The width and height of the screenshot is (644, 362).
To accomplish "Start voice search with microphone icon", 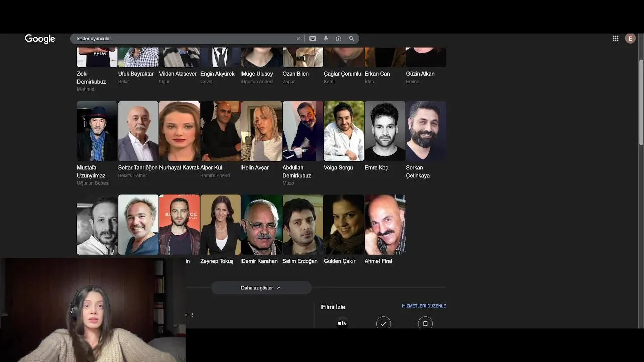I will [x=326, y=39].
